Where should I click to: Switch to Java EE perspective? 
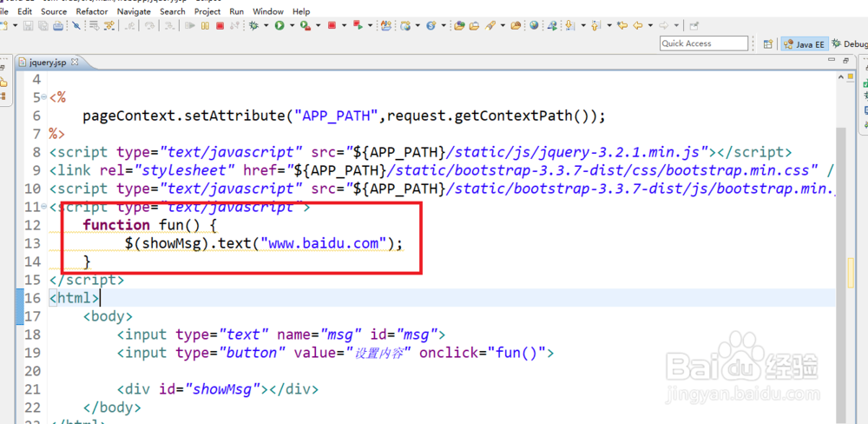[804, 44]
